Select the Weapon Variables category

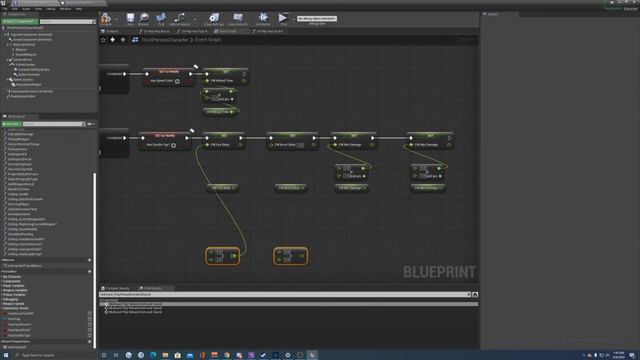[x=15, y=290]
